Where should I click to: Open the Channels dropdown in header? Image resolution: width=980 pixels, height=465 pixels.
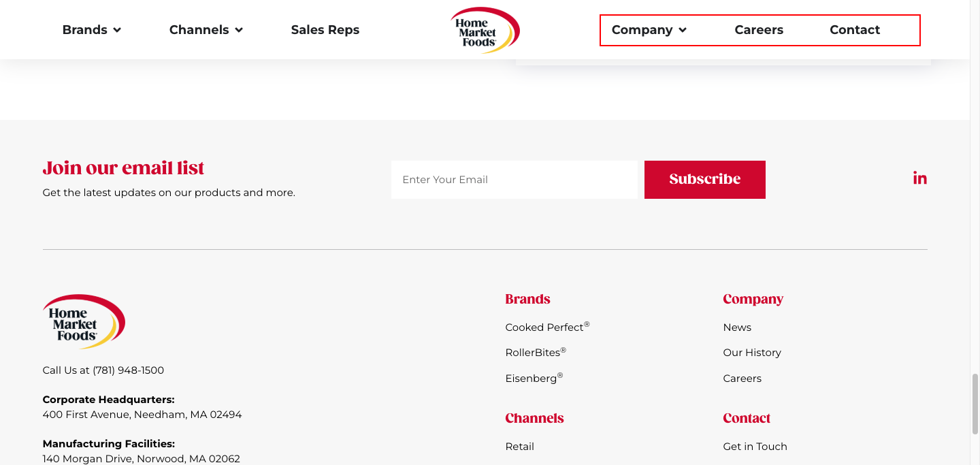[x=206, y=30]
